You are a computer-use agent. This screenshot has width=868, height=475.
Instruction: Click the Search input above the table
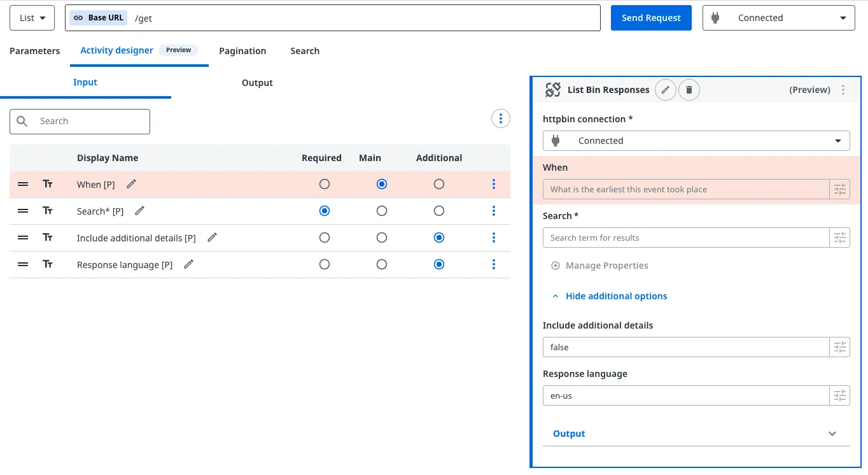[x=89, y=121]
